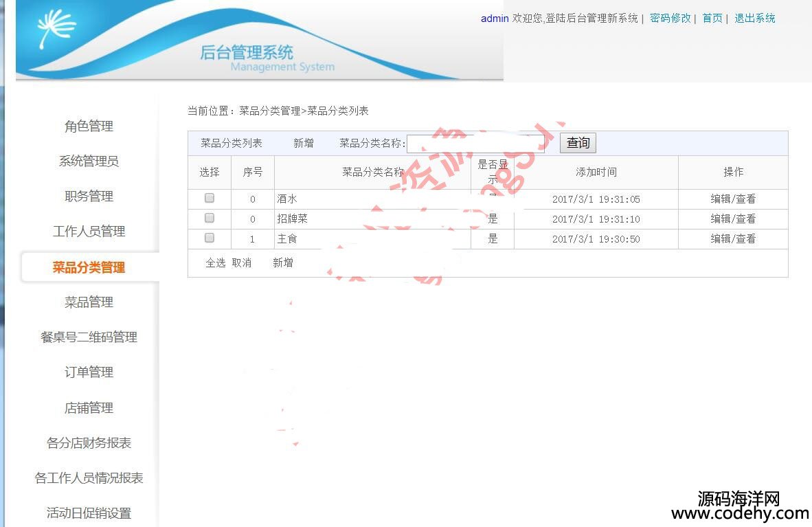Click the bottom 新增 link under the table
812x527 pixels.
[283, 262]
